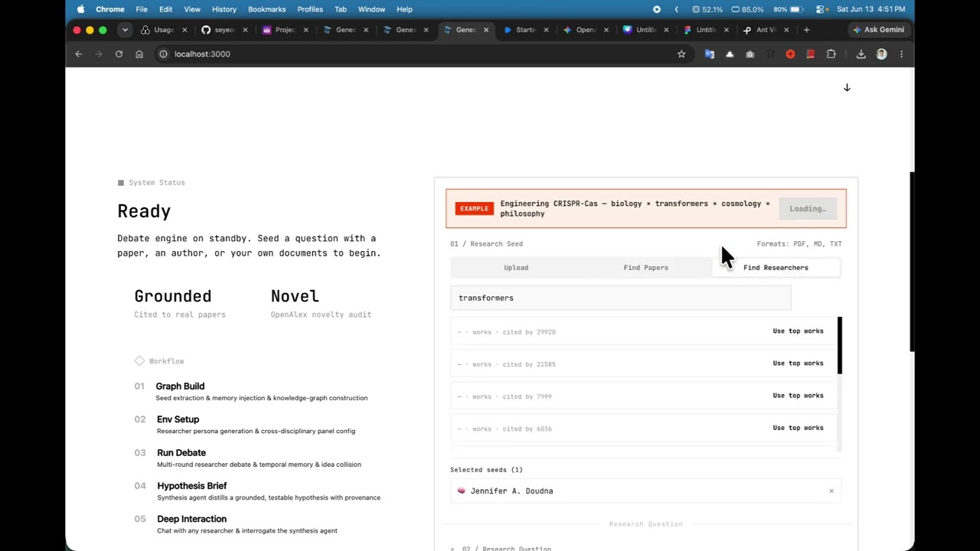Close the GitHub seyeo tab

coord(245,30)
